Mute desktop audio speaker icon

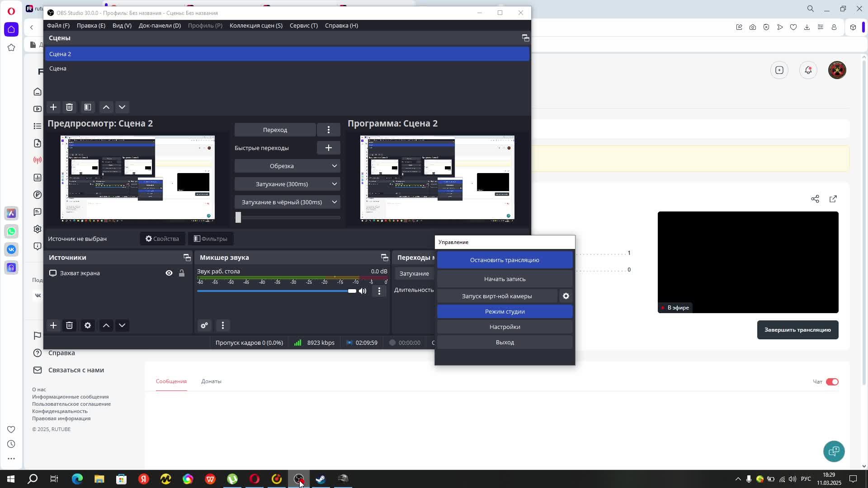[x=363, y=291]
